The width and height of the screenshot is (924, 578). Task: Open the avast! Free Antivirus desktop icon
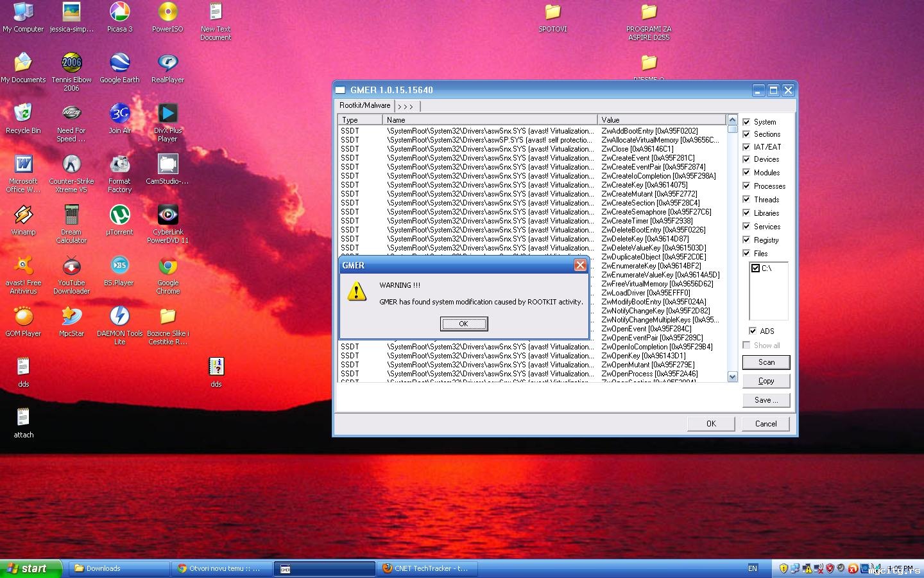[x=24, y=267]
